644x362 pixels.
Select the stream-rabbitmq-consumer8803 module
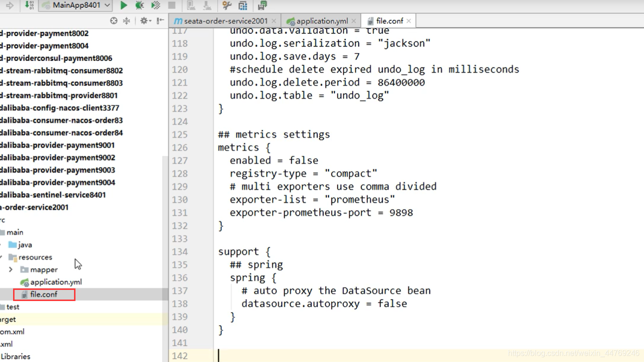[61, 83]
